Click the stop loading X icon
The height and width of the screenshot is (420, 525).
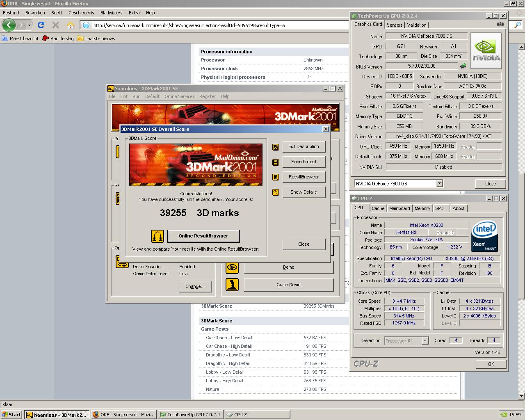pyautogui.click(x=56, y=25)
